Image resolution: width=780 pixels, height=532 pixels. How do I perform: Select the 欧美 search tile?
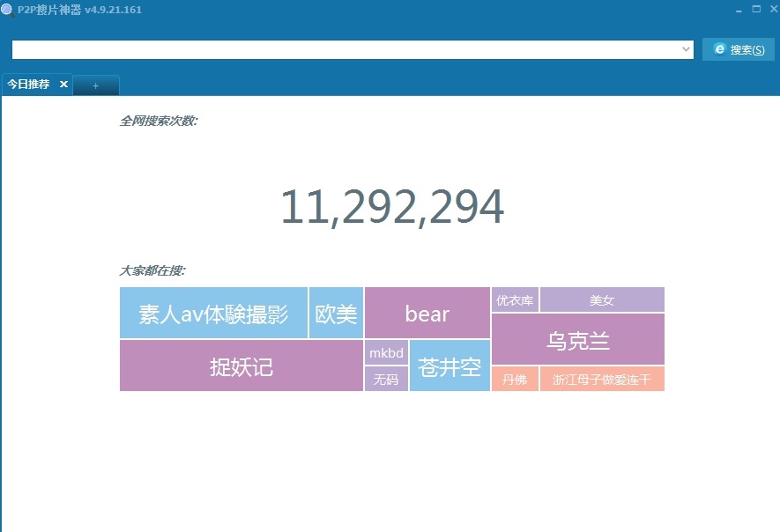point(336,314)
